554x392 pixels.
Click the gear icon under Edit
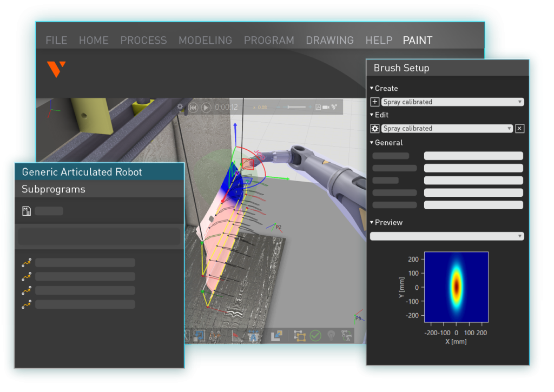click(x=374, y=129)
